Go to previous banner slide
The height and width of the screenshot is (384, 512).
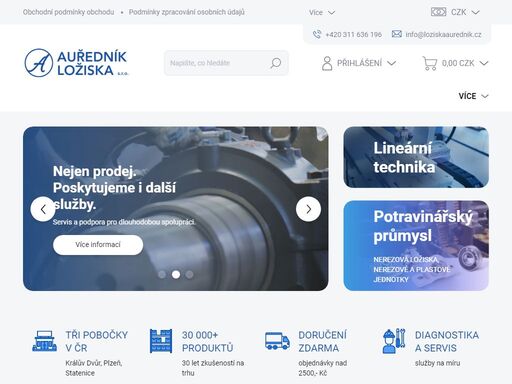tap(43, 209)
